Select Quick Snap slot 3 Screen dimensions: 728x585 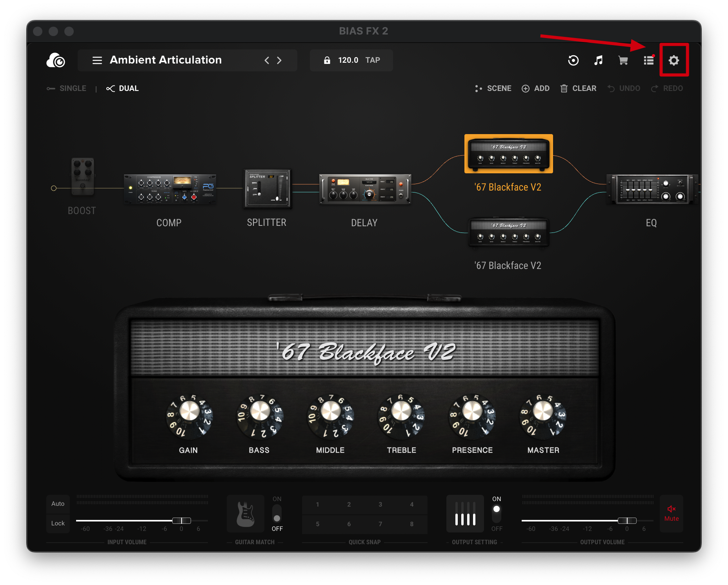pos(380,505)
